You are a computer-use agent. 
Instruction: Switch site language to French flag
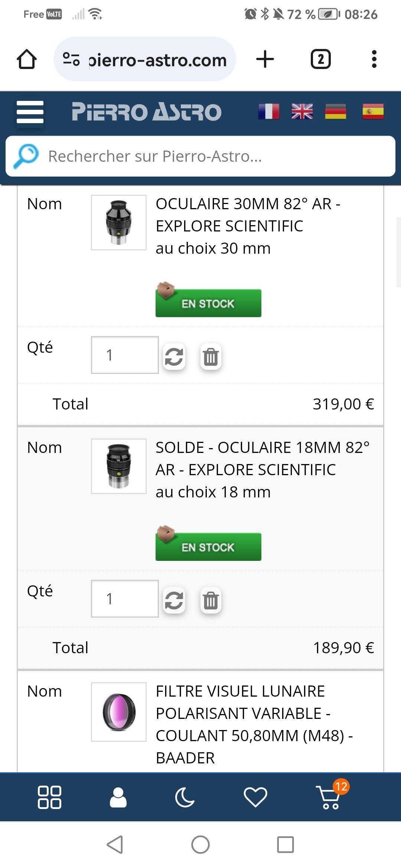tap(269, 111)
